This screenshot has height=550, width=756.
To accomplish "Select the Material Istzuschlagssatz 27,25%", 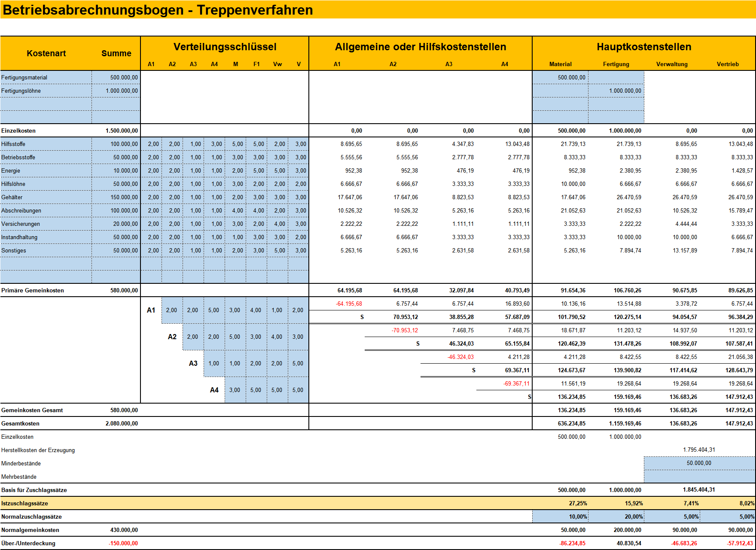I will pyautogui.click(x=578, y=503).
